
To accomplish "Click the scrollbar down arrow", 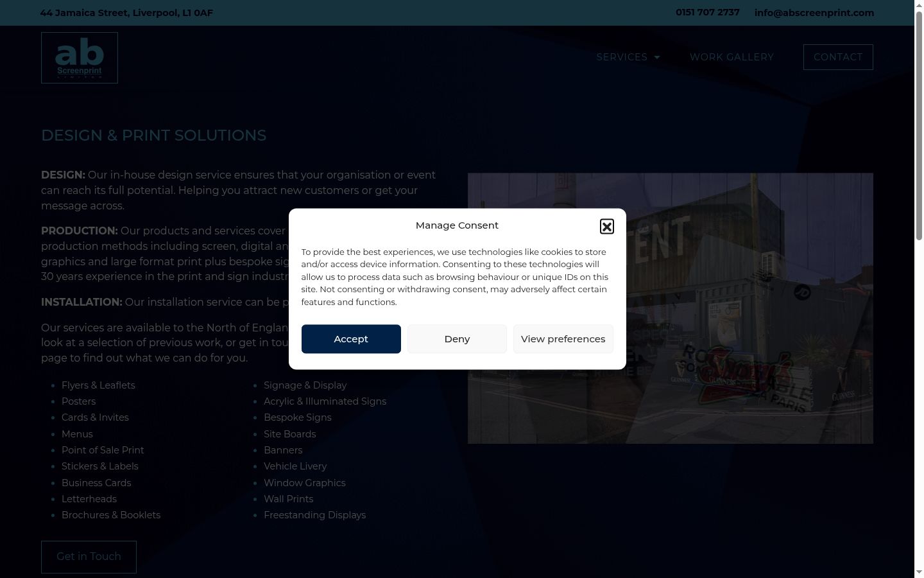I will pos(919,572).
